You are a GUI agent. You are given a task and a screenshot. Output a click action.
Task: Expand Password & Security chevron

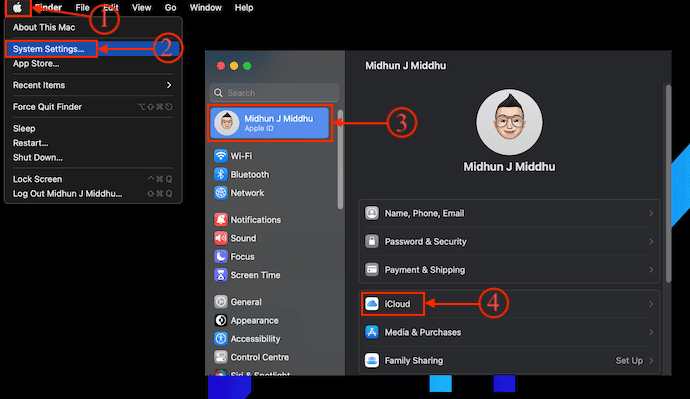coord(651,242)
